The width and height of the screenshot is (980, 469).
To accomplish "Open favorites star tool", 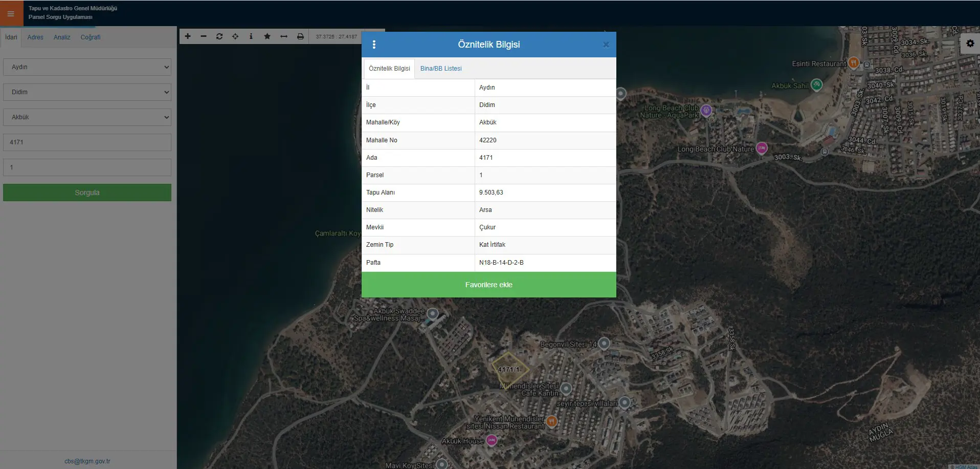I will click(x=267, y=36).
